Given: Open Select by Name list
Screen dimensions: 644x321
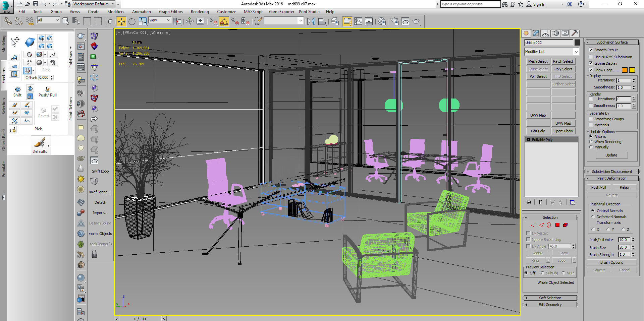Looking at the screenshot, I should tap(76, 21).
